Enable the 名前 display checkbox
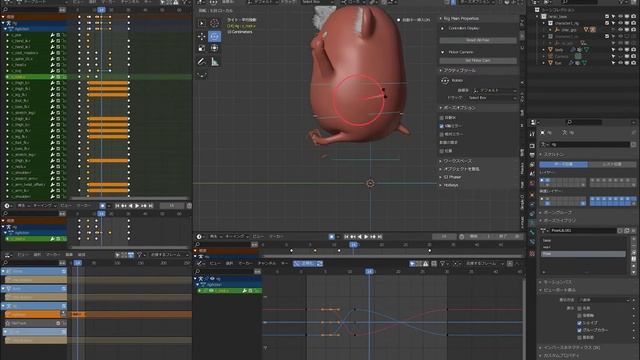This screenshot has height=360, width=640. tap(580, 308)
